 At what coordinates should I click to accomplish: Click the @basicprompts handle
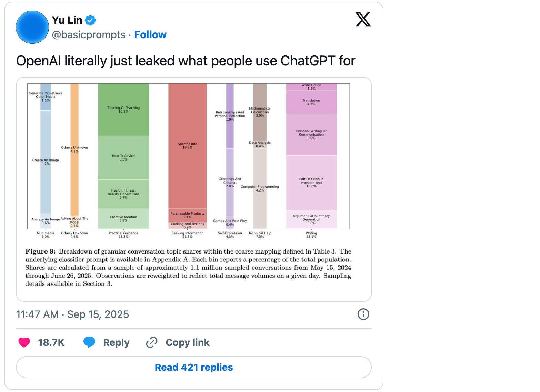[89, 35]
